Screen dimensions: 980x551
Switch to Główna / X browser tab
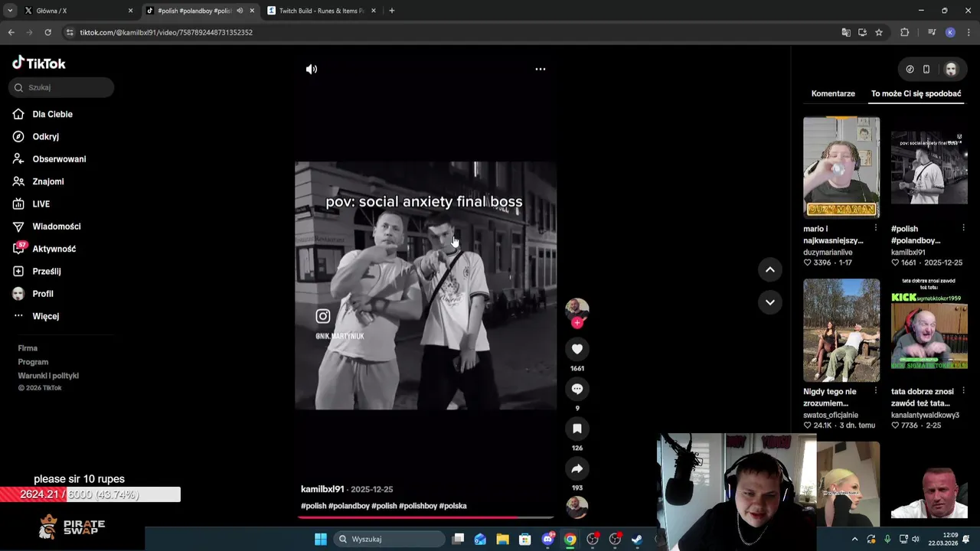[x=77, y=11]
